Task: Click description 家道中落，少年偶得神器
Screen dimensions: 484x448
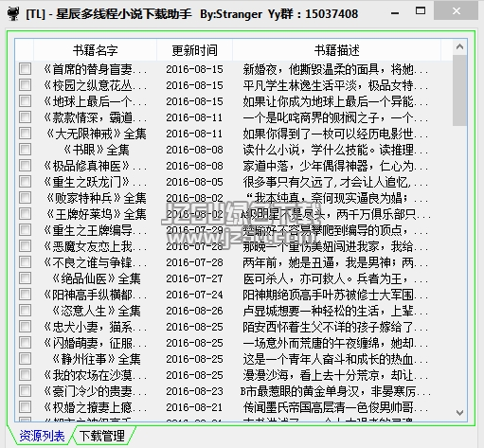Action: [335, 166]
